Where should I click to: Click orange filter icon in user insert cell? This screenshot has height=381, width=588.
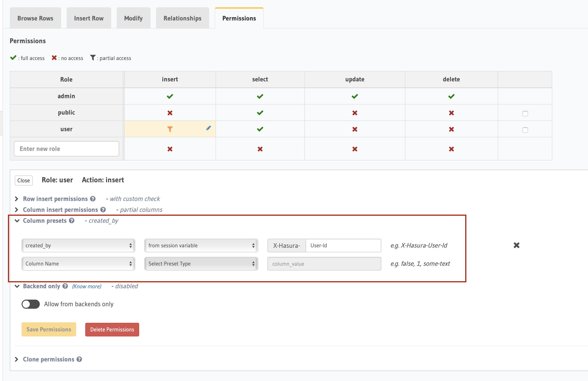point(170,129)
